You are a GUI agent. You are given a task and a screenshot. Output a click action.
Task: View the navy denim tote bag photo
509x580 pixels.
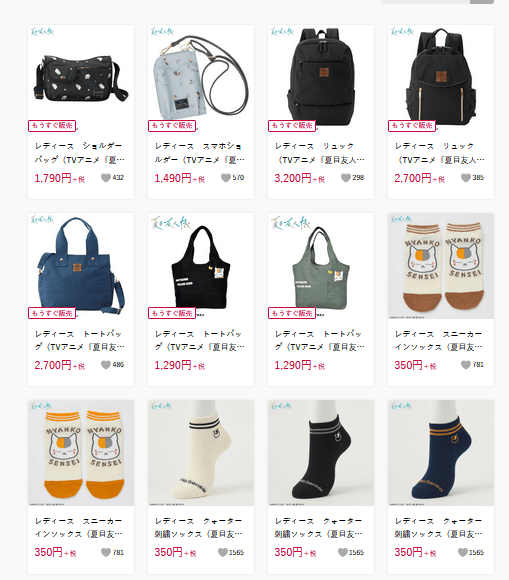[x=81, y=266]
